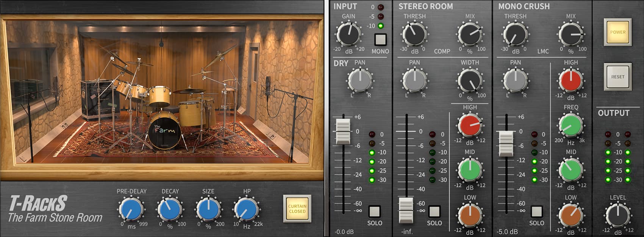Click the Stereo Room Width knob
This screenshot has width=644, height=237.
[x=470, y=80]
